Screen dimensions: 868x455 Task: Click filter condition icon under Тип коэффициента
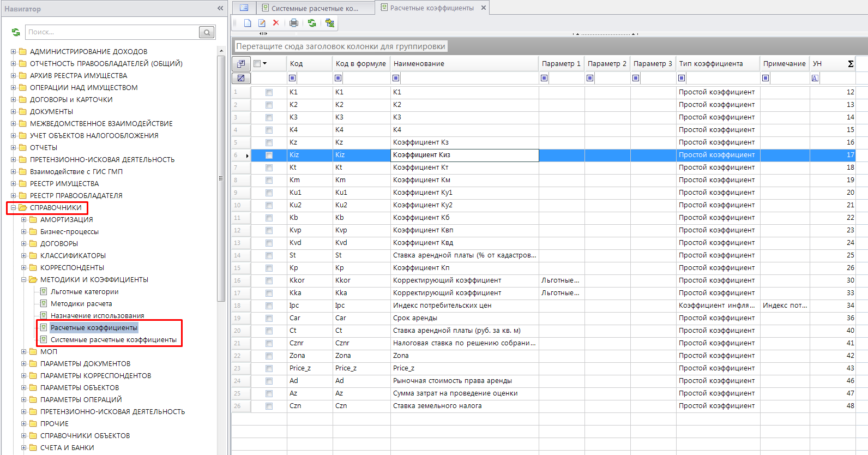[682, 78]
